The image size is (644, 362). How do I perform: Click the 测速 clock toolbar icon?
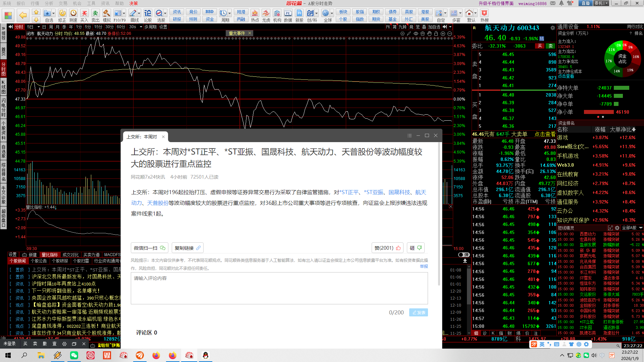(x=73, y=13)
